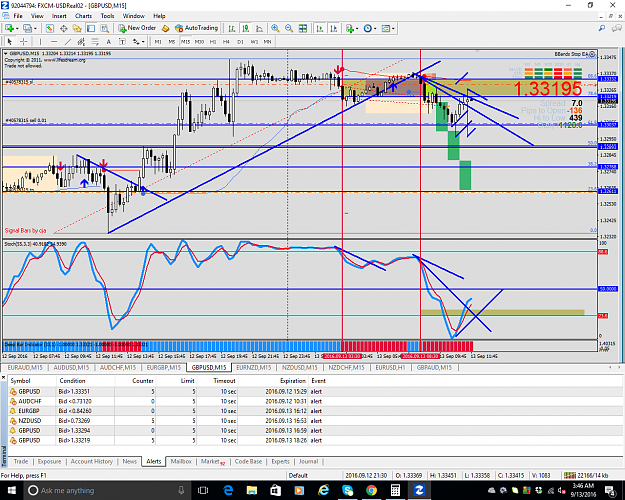Screen dimensions: 625x500
Task: Open the Data Window crosshair icon
Action: pyautogui.click(x=63, y=28)
